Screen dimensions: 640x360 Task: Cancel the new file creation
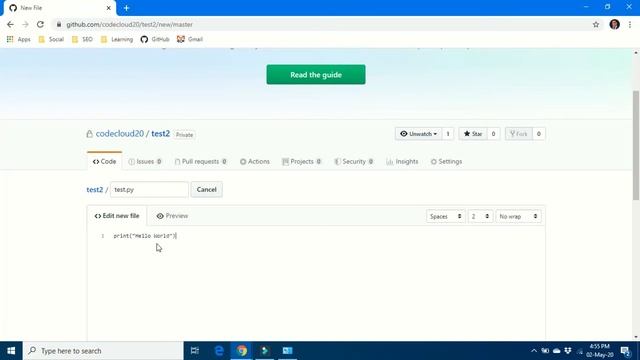[x=207, y=190]
